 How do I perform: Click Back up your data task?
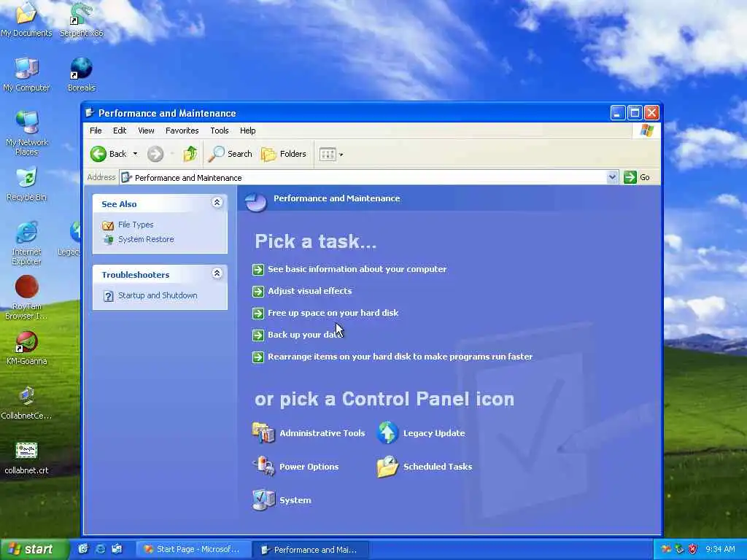point(304,335)
